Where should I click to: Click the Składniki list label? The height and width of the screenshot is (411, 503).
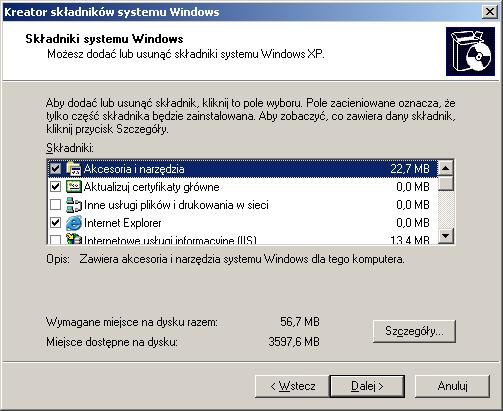point(70,148)
